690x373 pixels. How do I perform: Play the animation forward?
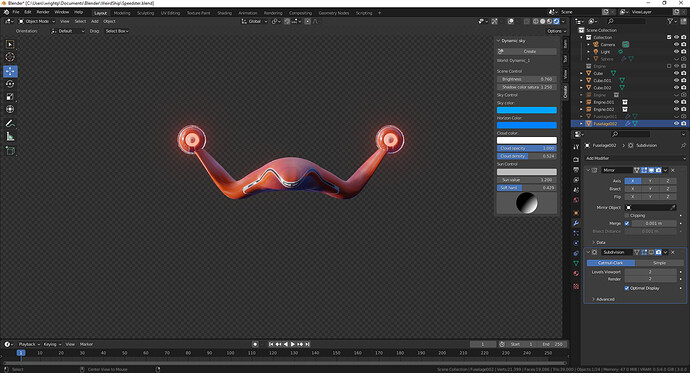click(x=293, y=344)
